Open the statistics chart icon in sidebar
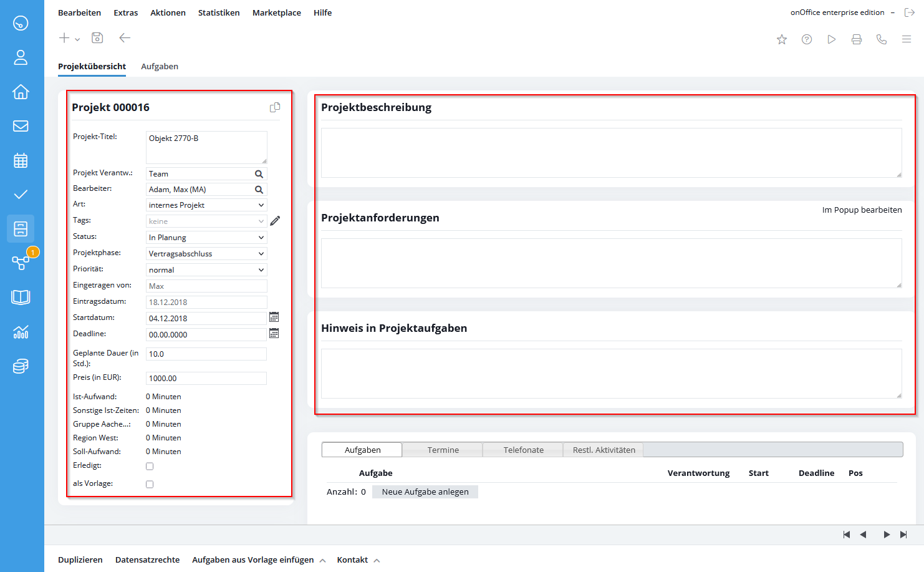 (21, 332)
